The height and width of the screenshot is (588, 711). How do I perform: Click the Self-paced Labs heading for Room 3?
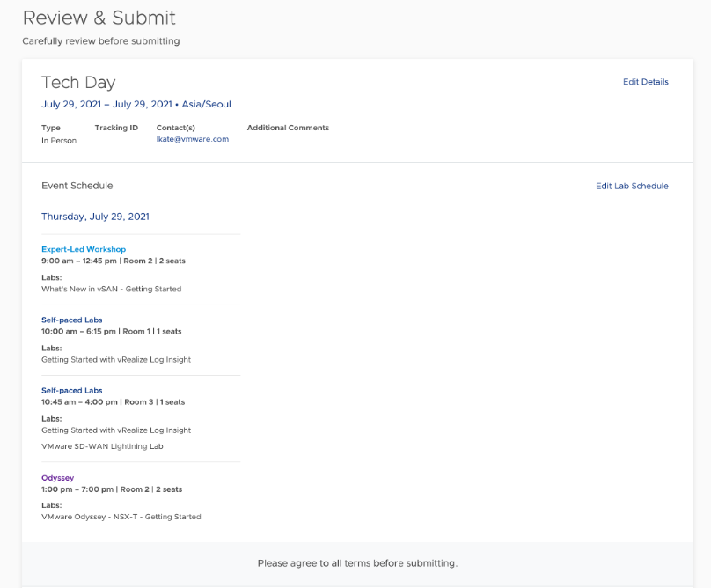[x=71, y=391]
